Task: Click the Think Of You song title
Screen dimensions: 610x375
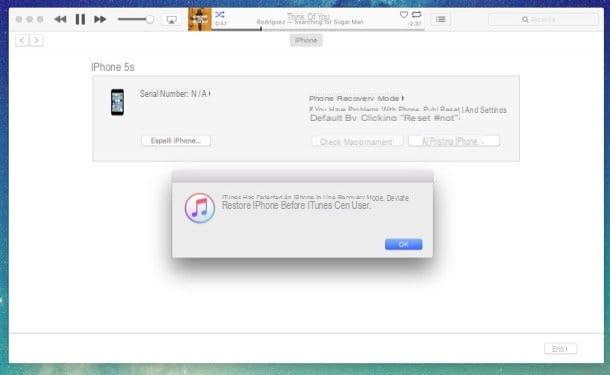Action: (309, 16)
